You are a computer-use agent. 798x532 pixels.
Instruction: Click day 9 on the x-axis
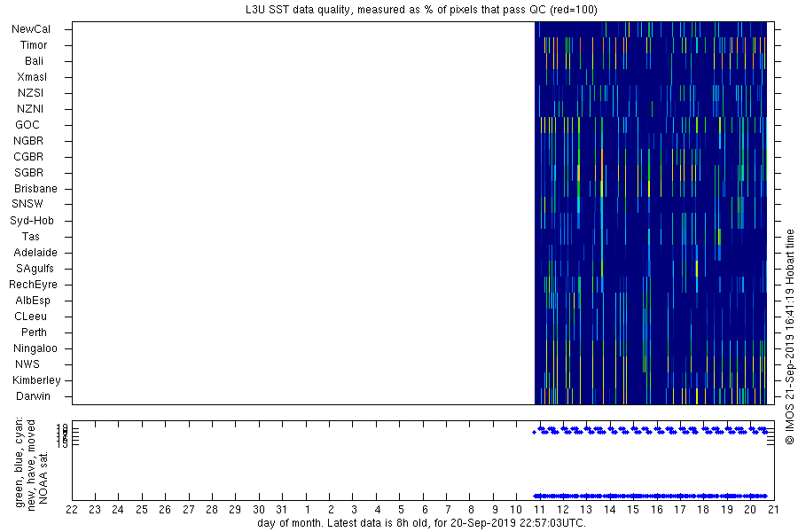(494, 510)
